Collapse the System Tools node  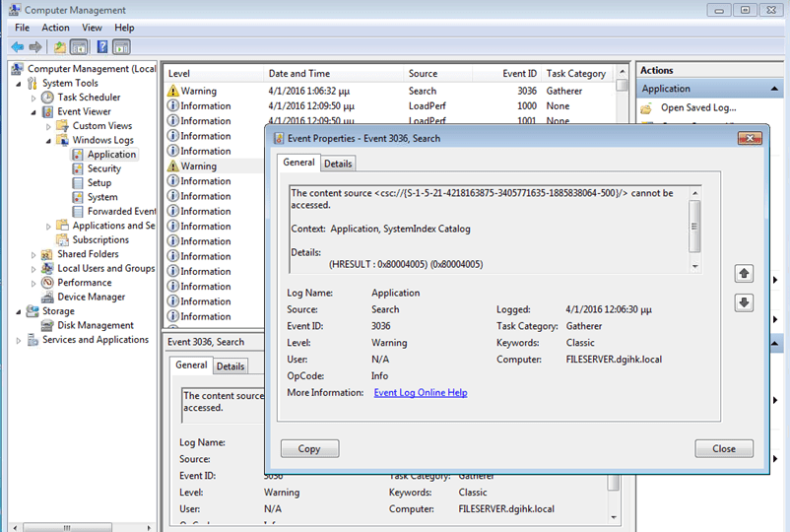coord(19,84)
